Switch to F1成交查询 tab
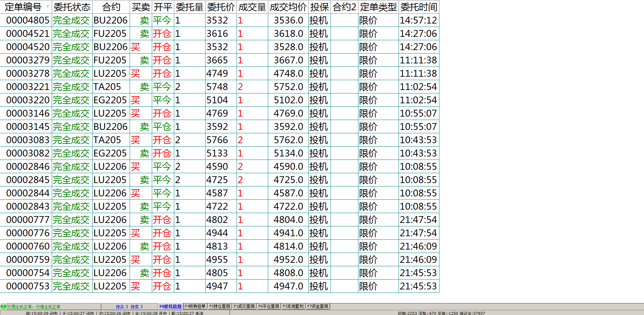The width and height of the screenshot is (644, 315). coord(244,306)
